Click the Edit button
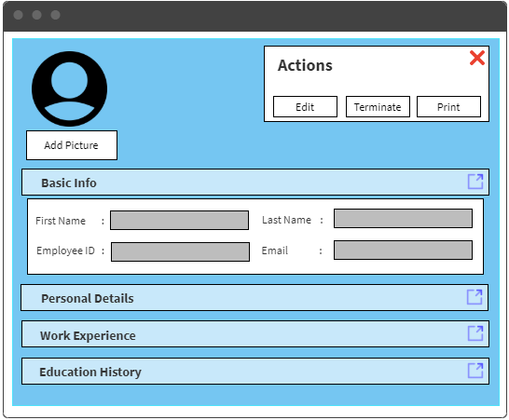Image resolution: width=509 pixels, height=420 pixels. coord(305,107)
